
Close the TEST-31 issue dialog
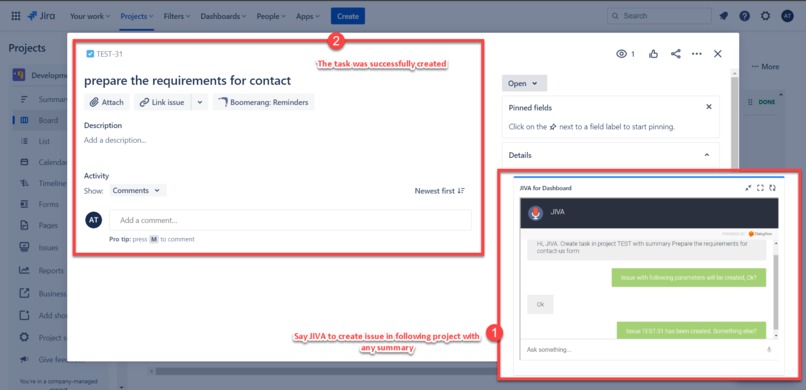tap(718, 54)
